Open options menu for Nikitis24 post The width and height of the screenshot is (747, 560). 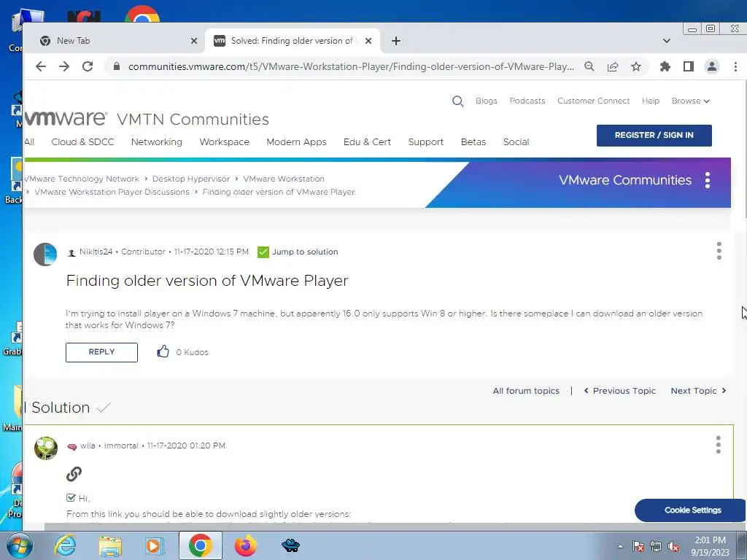pyautogui.click(x=719, y=251)
